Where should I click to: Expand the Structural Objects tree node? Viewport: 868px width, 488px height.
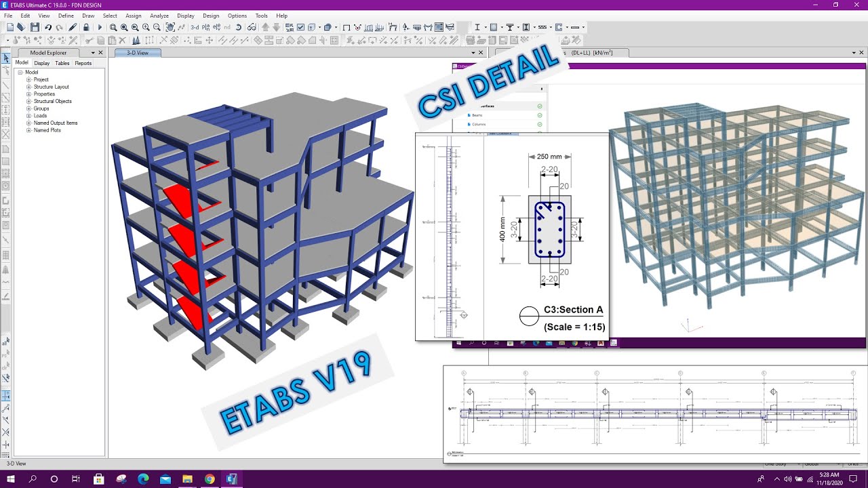29,101
